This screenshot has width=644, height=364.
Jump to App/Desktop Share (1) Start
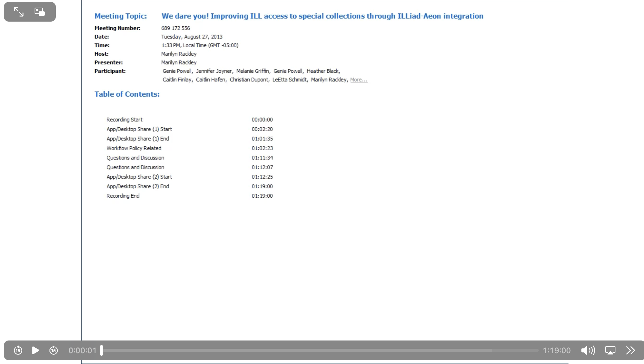[139, 129]
